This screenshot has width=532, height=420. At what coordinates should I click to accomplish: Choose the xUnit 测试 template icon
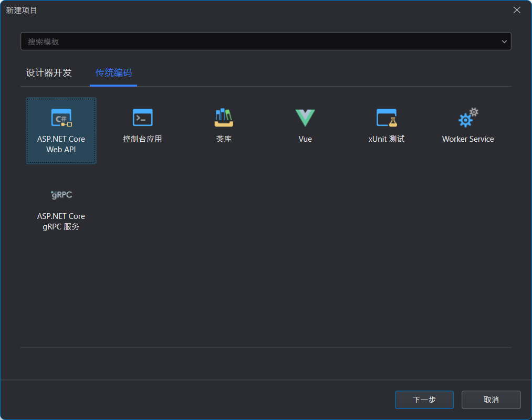coord(387,118)
